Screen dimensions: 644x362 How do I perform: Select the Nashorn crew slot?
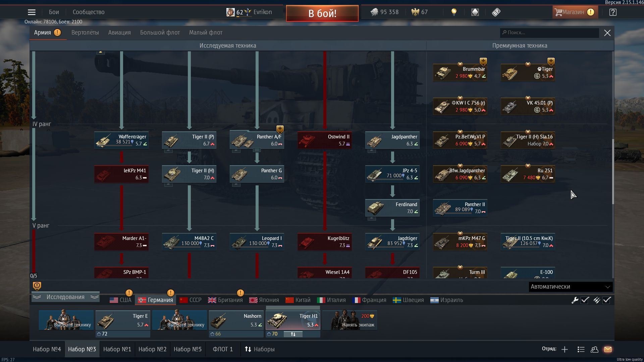(236, 320)
